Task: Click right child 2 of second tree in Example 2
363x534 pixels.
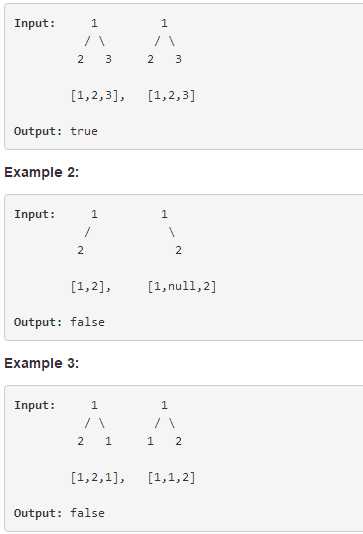Action: pos(178,250)
